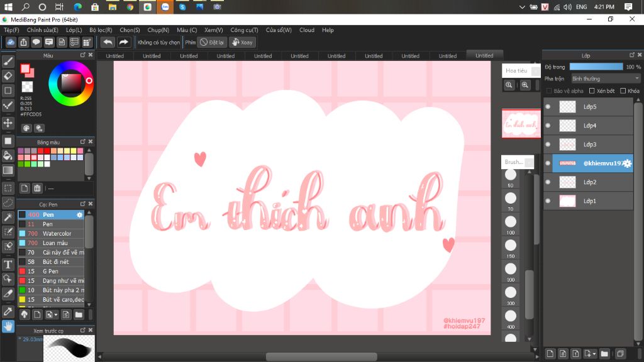Select the Eraser tool
Viewport: 644px width, 362px height.
[8, 76]
